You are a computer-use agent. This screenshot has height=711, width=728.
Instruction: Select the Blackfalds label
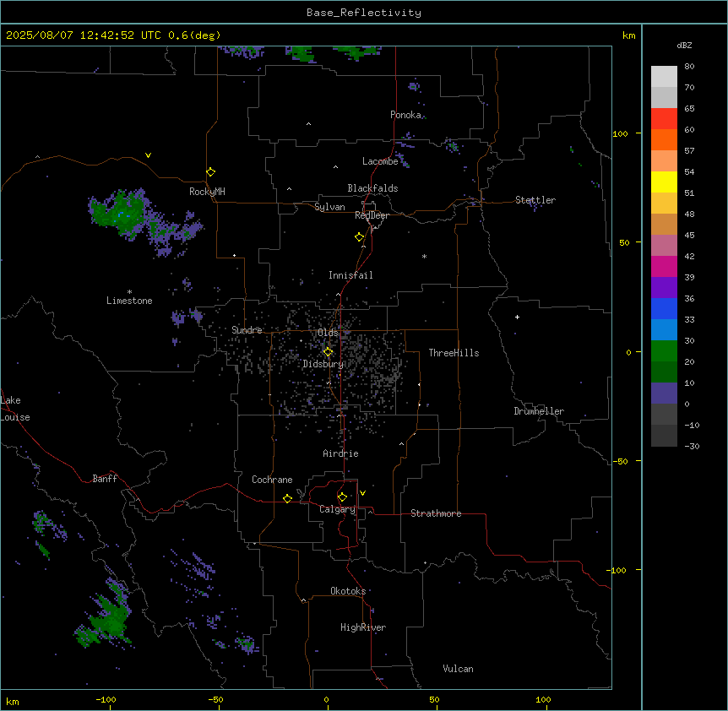[x=372, y=188]
